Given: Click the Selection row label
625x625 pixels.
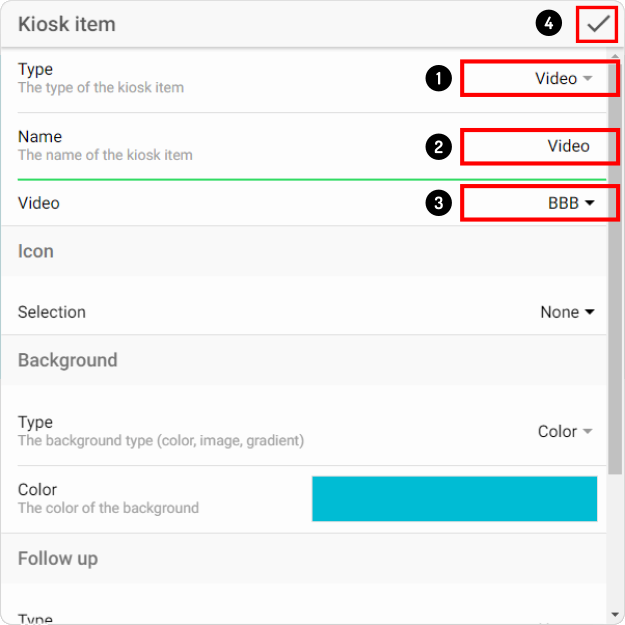Looking at the screenshot, I should [x=52, y=312].
